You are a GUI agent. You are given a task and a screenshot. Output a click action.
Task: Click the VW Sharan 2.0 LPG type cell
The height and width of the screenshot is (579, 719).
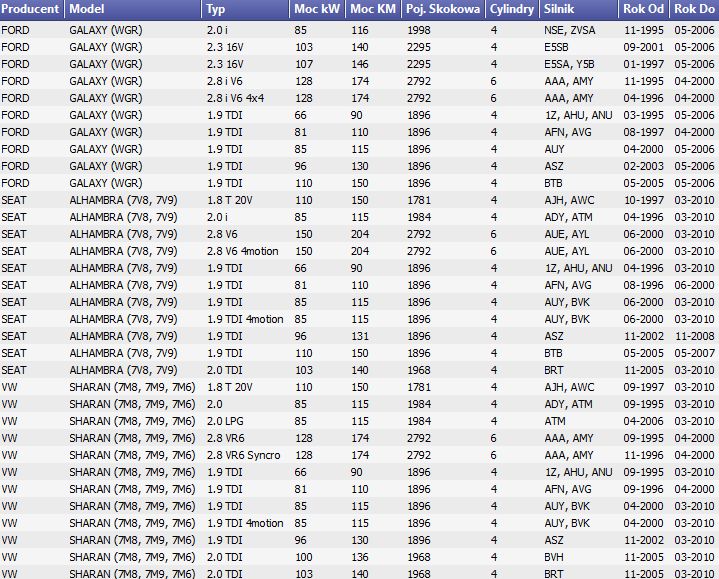pos(225,421)
